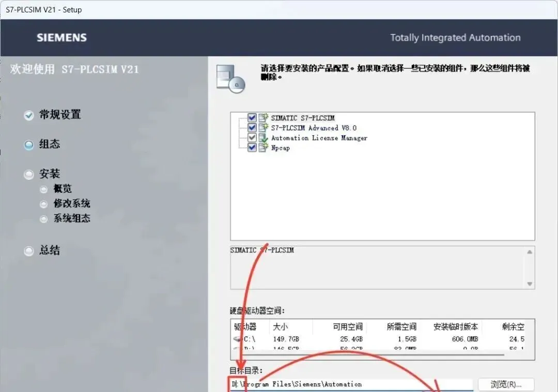This screenshot has height=392, width=558.
Task: Click the bullet beside 总结
Action: click(29, 251)
